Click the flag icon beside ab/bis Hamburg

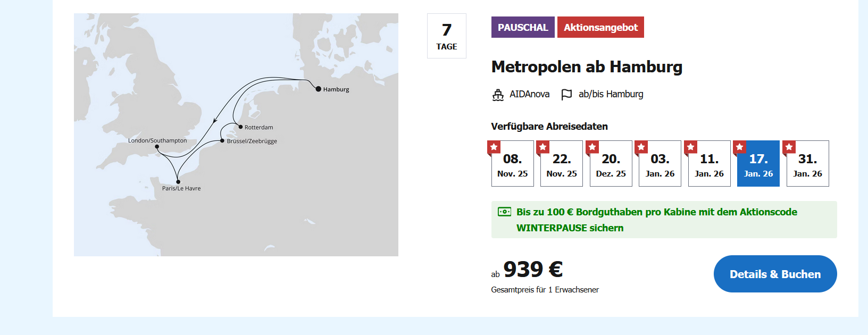pos(566,94)
